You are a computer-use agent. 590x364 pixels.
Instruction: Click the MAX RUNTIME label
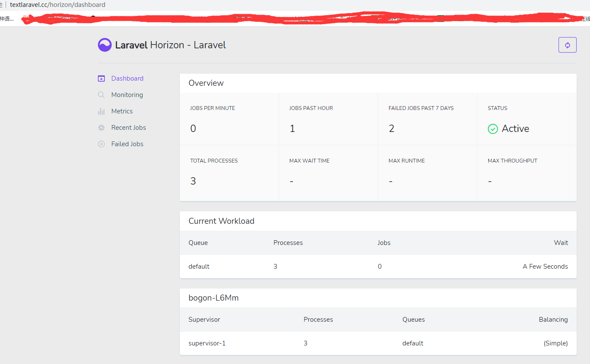407,161
